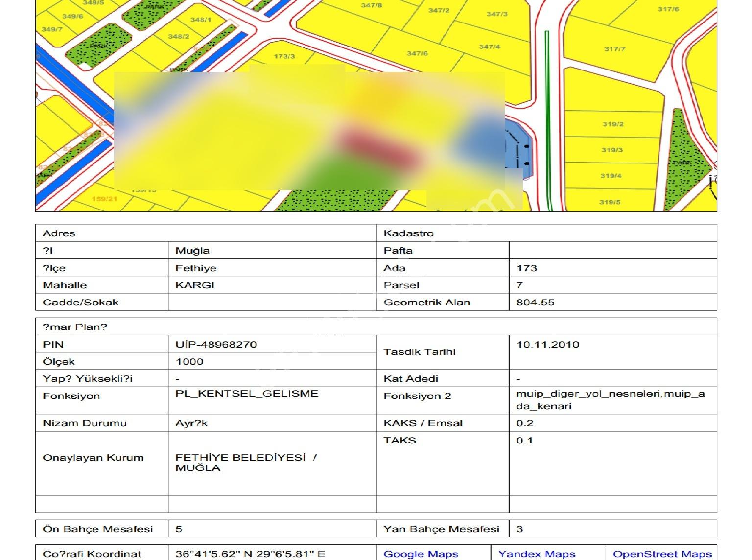Click parcel 317/7 on the map
This screenshot has width=752, height=560.
coord(614,49)
